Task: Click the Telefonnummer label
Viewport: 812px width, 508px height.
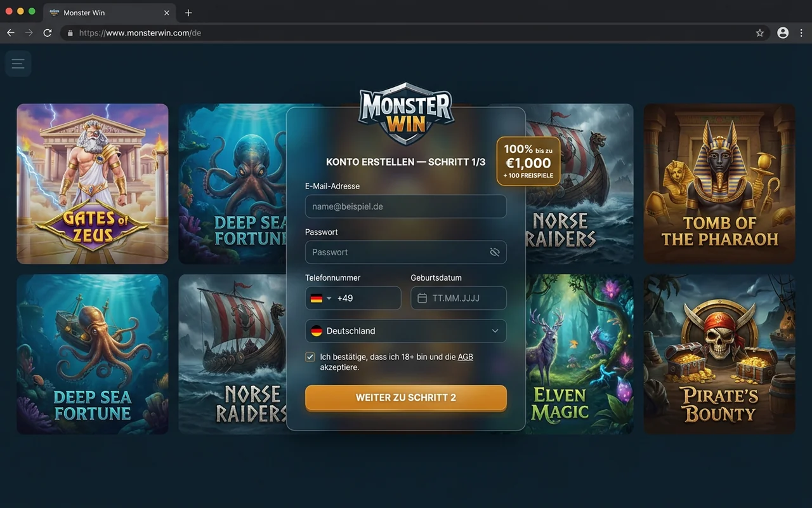Action: coord(333,277)
